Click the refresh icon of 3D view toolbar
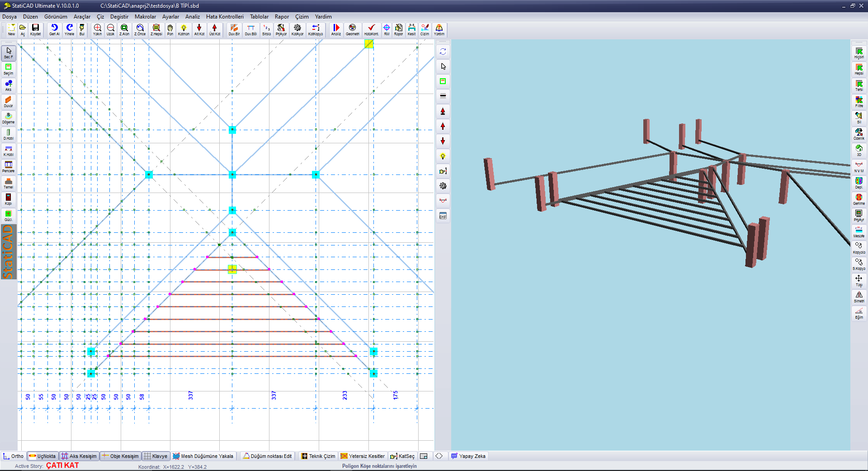 443,52
